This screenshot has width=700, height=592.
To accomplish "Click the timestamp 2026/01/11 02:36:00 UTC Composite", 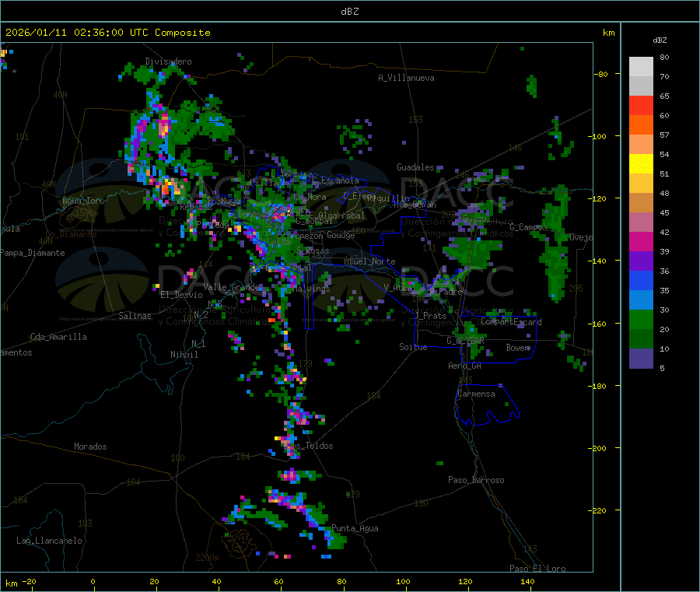I will pyautogui.click(x=107, y=33).
